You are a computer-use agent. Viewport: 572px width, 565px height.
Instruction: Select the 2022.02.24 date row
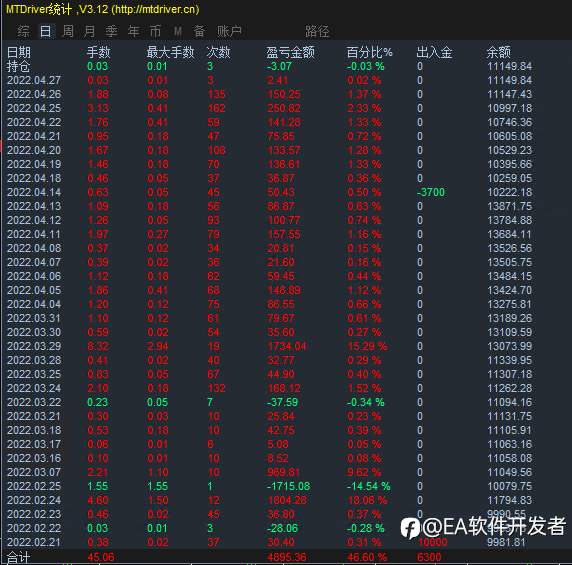pos(269,500)
